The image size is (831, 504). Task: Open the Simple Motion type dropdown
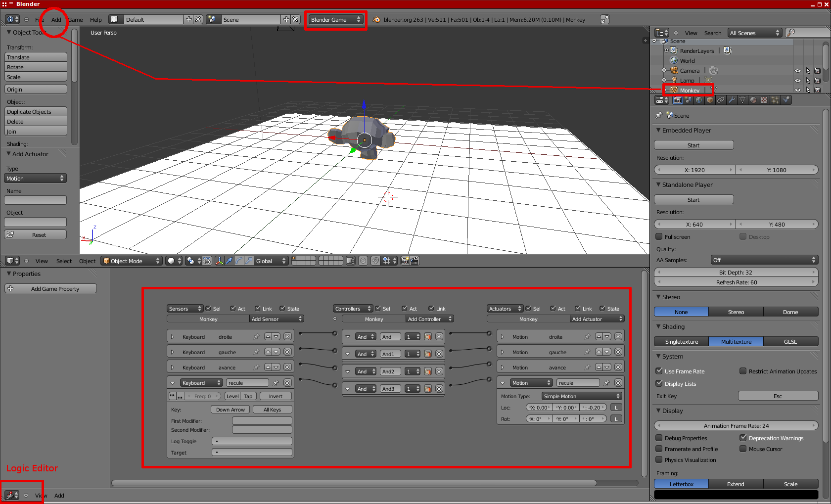click(581, 396)
